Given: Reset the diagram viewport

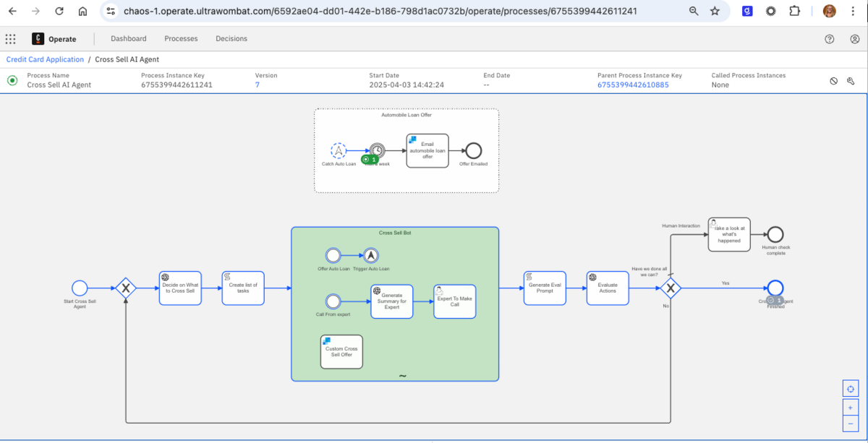Looking at the screenshot, I should coord(851,389).
